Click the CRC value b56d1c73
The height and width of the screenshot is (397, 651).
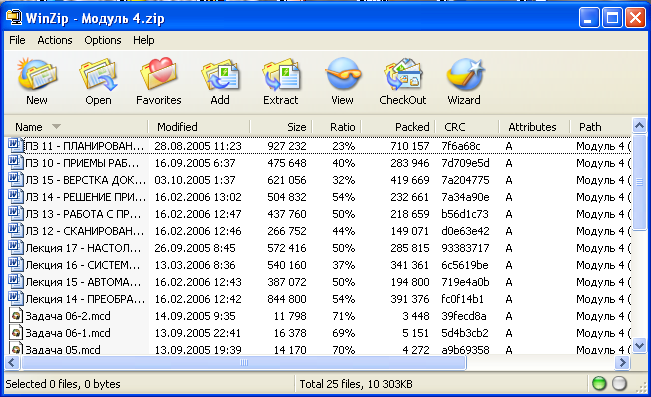coord(465,214)
